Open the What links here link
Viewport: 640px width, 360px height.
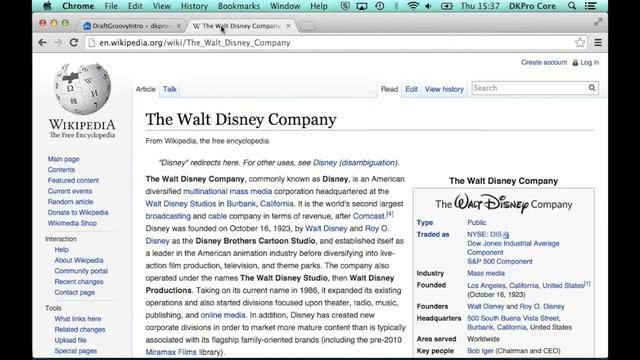click(x=78, y=319)
